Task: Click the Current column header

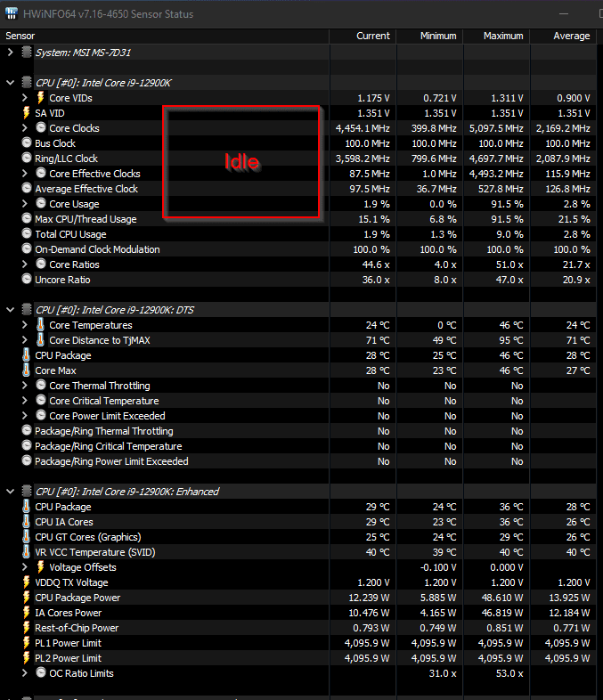Action: pyautogui.click(x=363, y=36)
